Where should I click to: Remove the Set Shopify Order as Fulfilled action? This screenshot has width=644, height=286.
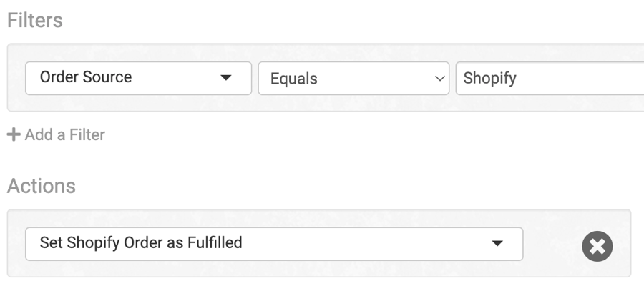coord(597,246)
